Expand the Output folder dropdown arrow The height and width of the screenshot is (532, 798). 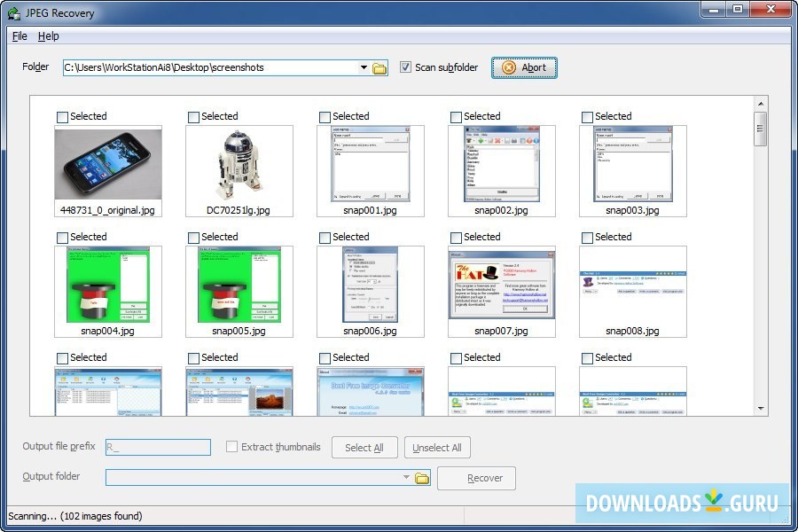pyautogui.click(x=406, y=478)
